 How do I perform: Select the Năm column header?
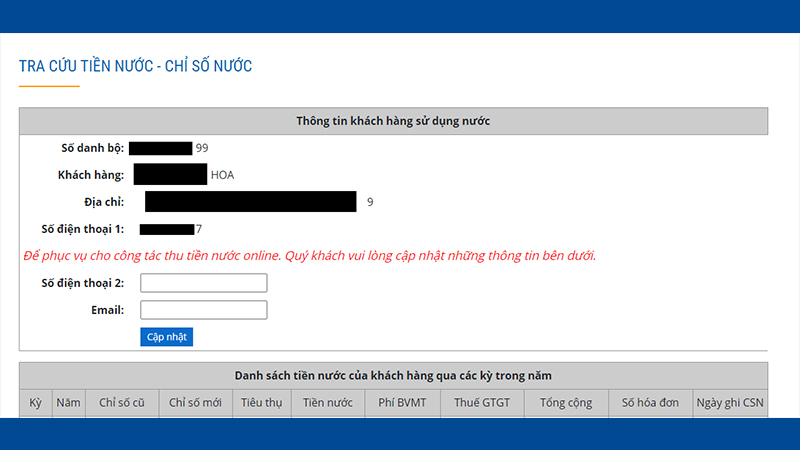pyautogui.click(x=68, y=403)
